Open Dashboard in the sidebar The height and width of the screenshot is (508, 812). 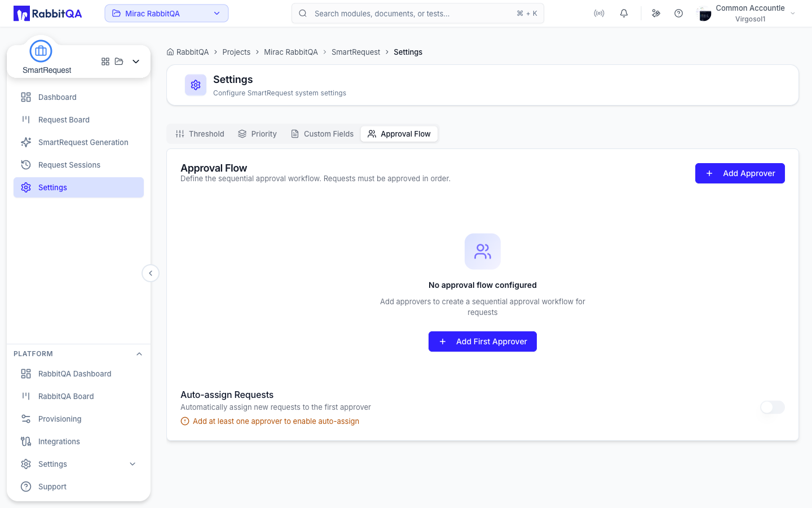78,97
